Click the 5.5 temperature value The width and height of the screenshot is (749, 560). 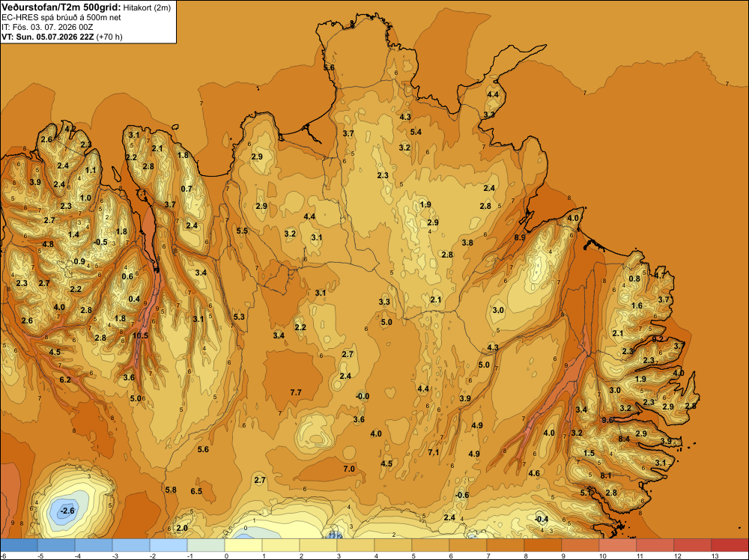(242, 231)
